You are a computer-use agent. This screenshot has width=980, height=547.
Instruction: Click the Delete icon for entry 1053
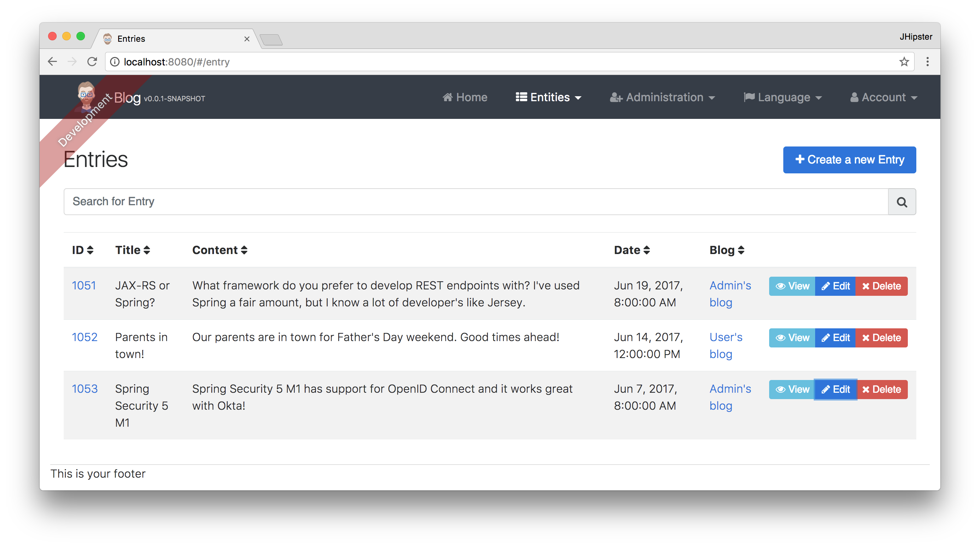882,389
